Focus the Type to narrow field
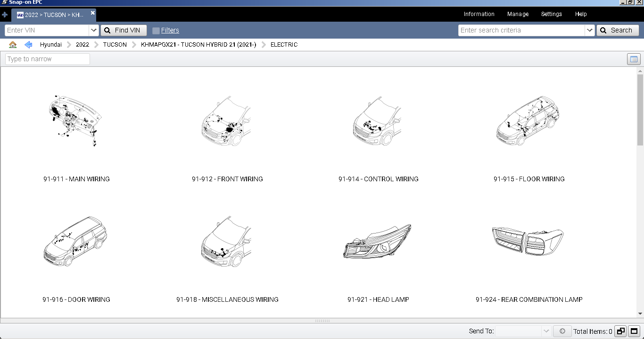 pyautogui.click(x=48, y=59)
